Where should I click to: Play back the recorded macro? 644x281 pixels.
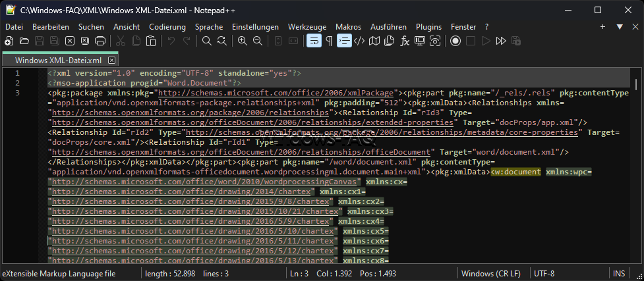click(x=486, y=41)
